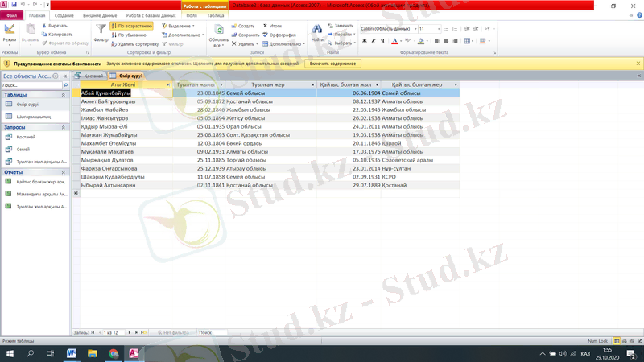Switch to the Қостанай document tab
This screenshot has height=362, width=644.
(89, 76)
